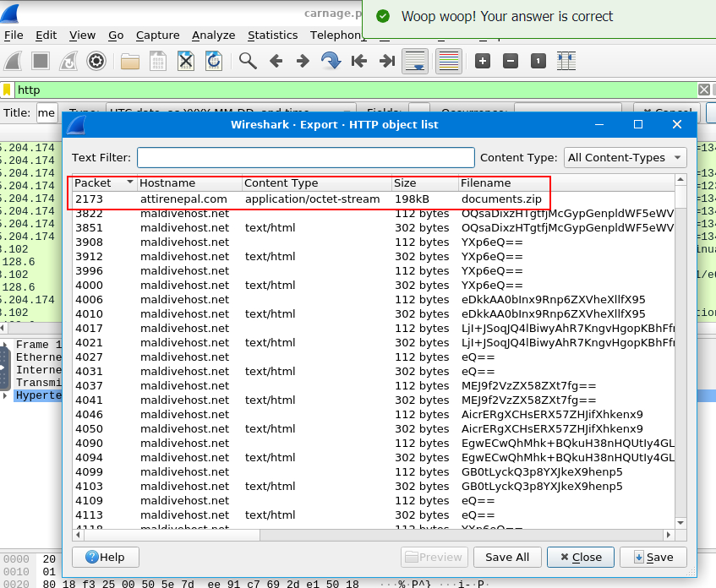Click the zoom in plus icon

[483, 61]
